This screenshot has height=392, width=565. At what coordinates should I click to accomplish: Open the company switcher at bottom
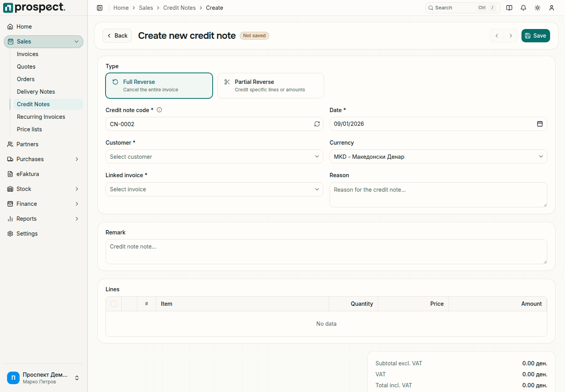point(44,378)
